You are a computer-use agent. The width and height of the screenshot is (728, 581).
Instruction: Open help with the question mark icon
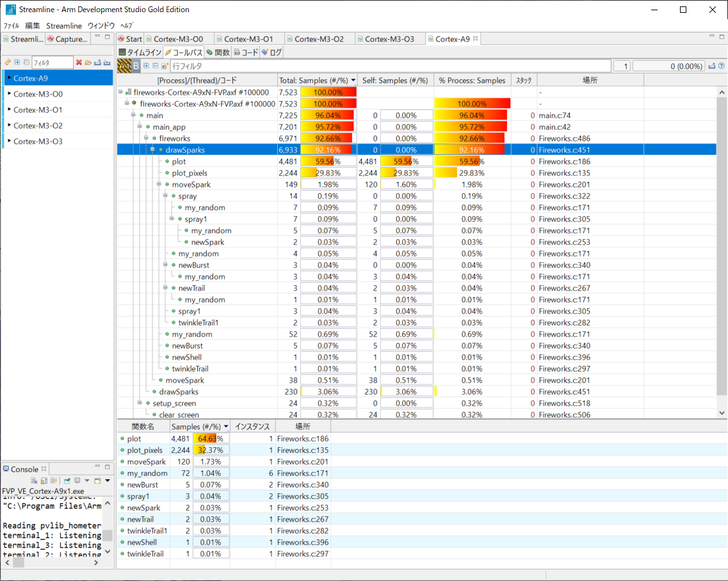point(721,66)
